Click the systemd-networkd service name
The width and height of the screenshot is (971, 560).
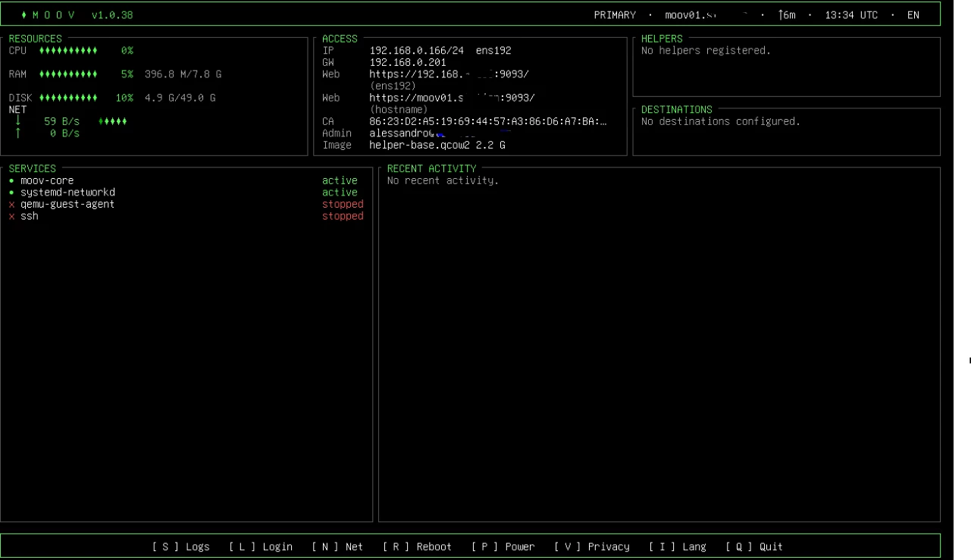[67, 192]
